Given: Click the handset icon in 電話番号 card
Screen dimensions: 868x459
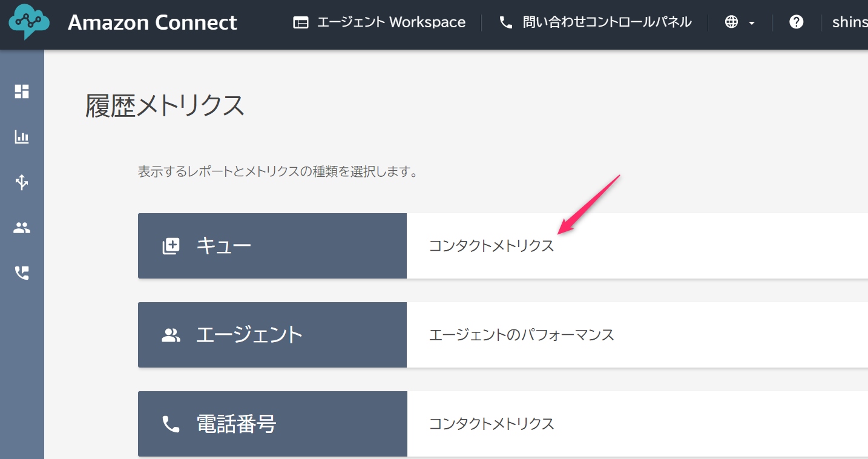Looking at the screenshot, I should tap(171, 424).
